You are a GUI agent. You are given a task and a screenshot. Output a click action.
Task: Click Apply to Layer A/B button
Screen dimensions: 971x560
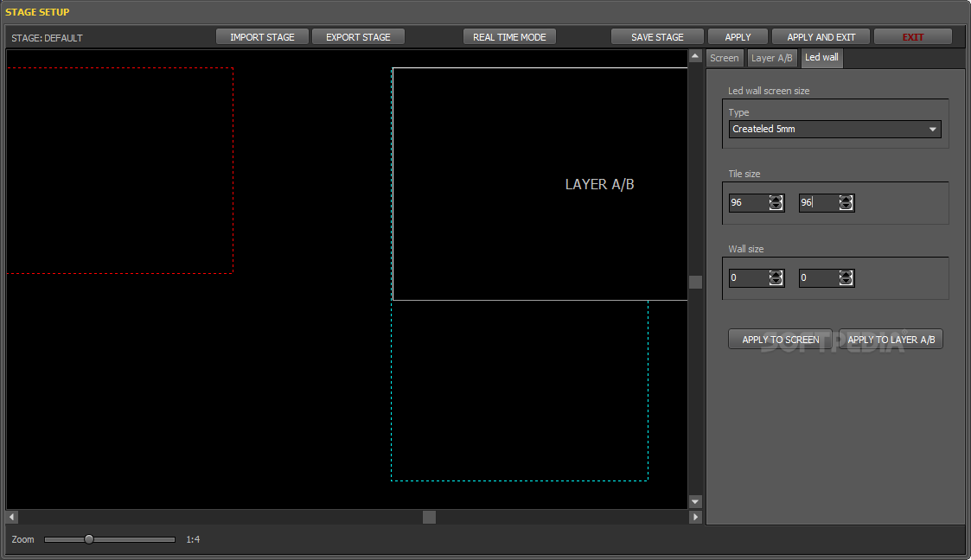point(891,339)
